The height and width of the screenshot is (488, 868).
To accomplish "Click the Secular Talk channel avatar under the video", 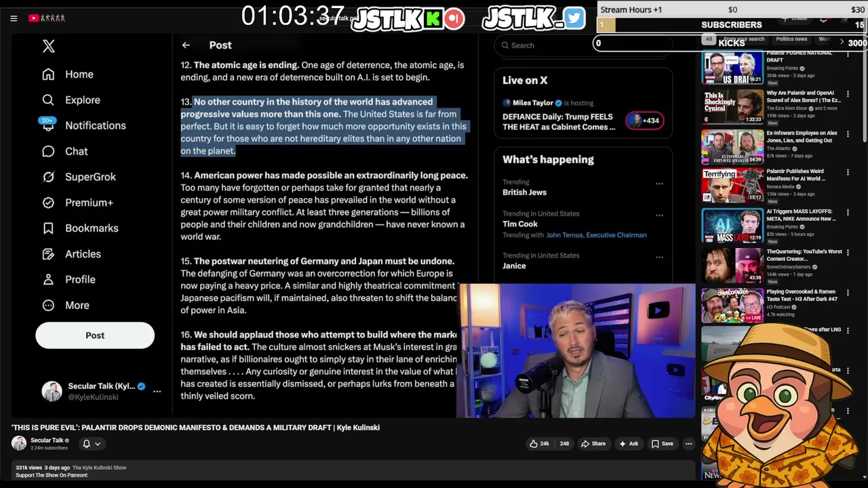I will 19,443.
